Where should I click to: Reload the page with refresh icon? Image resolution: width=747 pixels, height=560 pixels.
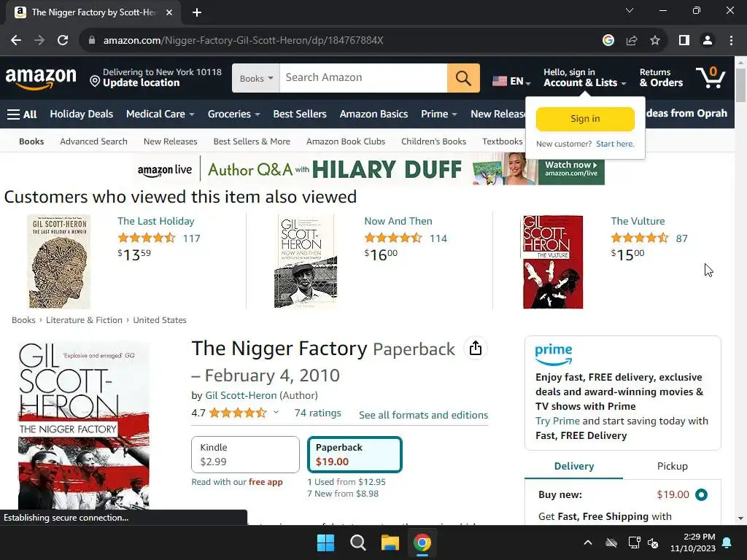click(63, 41)
